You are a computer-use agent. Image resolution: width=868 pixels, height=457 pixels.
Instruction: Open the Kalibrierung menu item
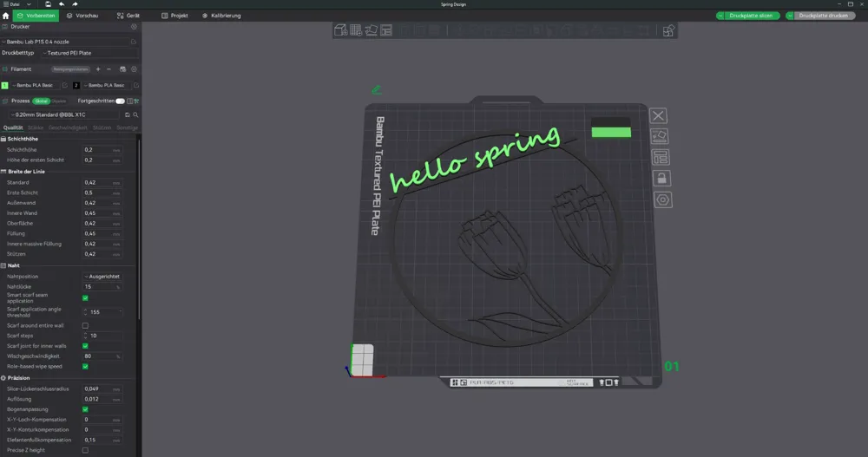221,16
